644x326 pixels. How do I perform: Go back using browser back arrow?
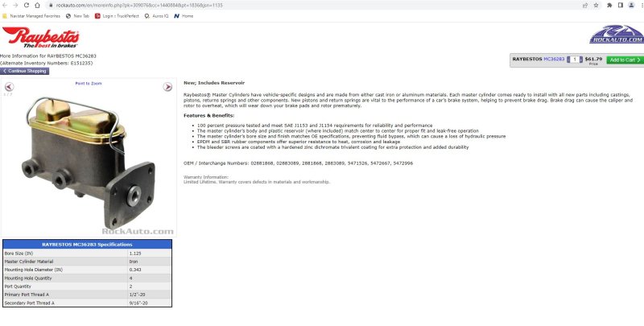5,6
